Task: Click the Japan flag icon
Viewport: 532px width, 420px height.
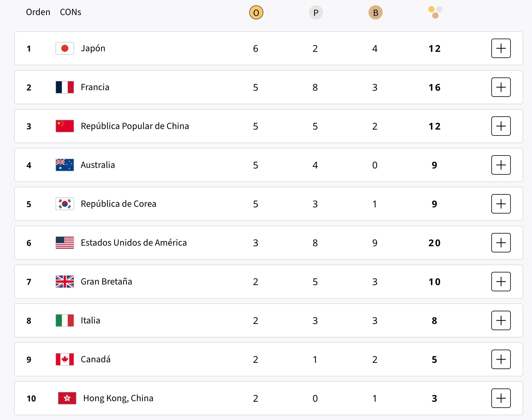Action: pyautogui.click(x=65, y=48)
